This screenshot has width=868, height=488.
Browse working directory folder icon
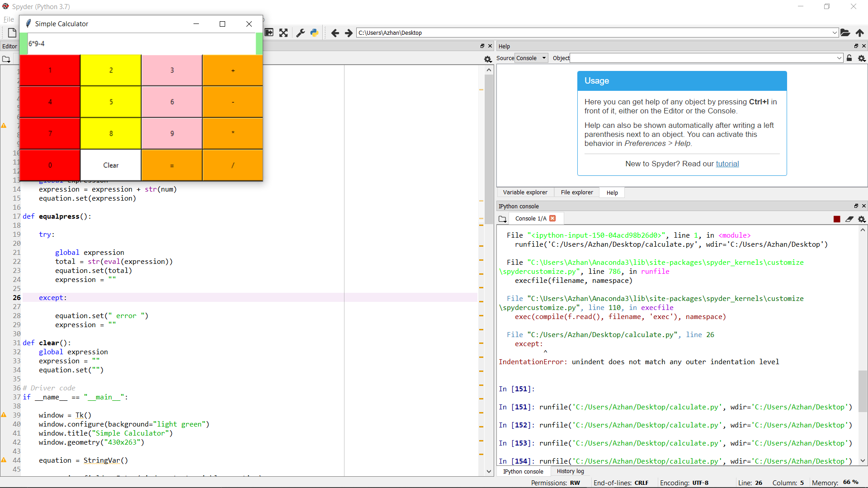pos(845,33)
